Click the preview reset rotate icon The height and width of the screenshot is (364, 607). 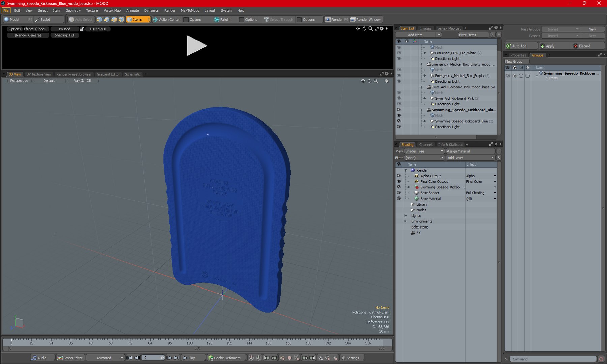click(364, 29)
